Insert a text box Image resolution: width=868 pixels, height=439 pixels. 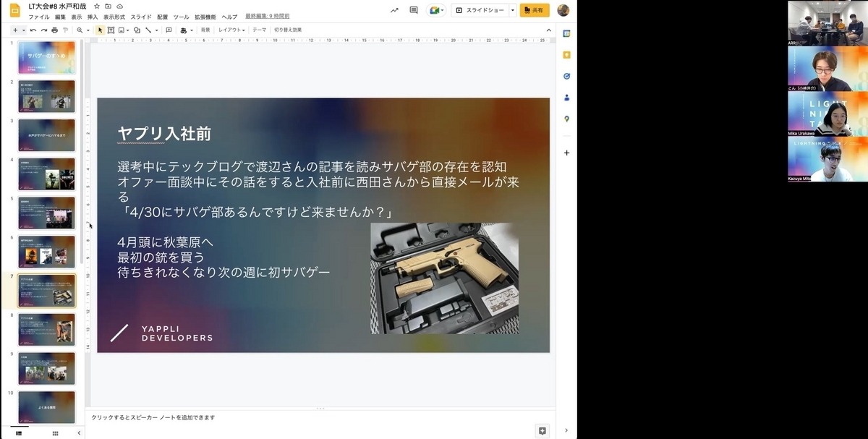111,30
